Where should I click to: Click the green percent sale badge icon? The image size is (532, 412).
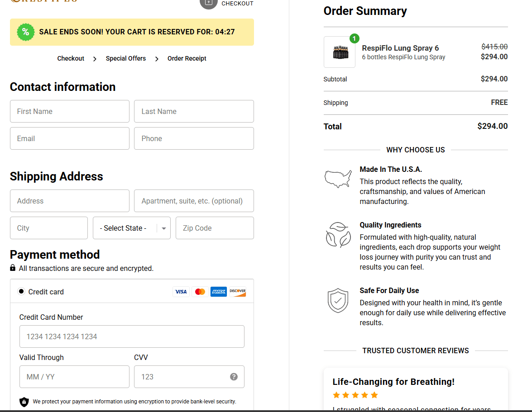coord(25,32)
